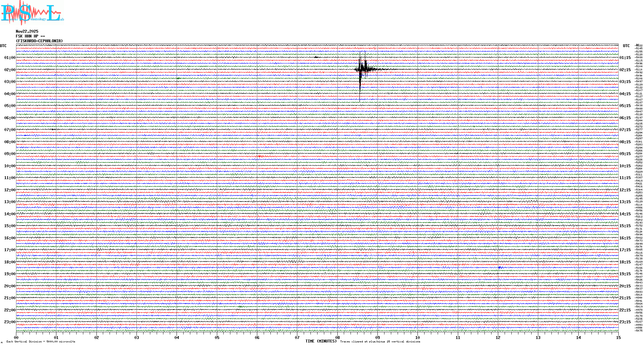Click the FISKARDO-CEPHALONIA location label

(x=39, y=41)
